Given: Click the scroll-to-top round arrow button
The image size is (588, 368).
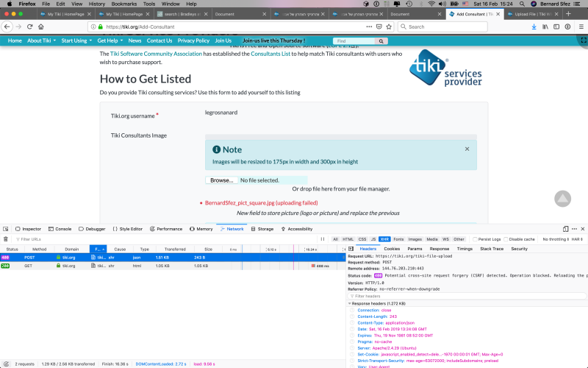Looking at the screenshot, I should (x=562, y=199).
